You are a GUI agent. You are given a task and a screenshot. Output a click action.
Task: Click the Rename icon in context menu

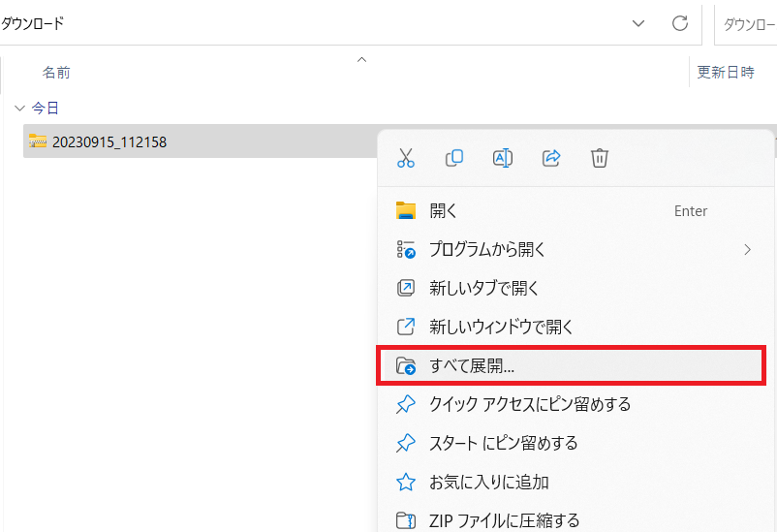[x=503, y=158]
